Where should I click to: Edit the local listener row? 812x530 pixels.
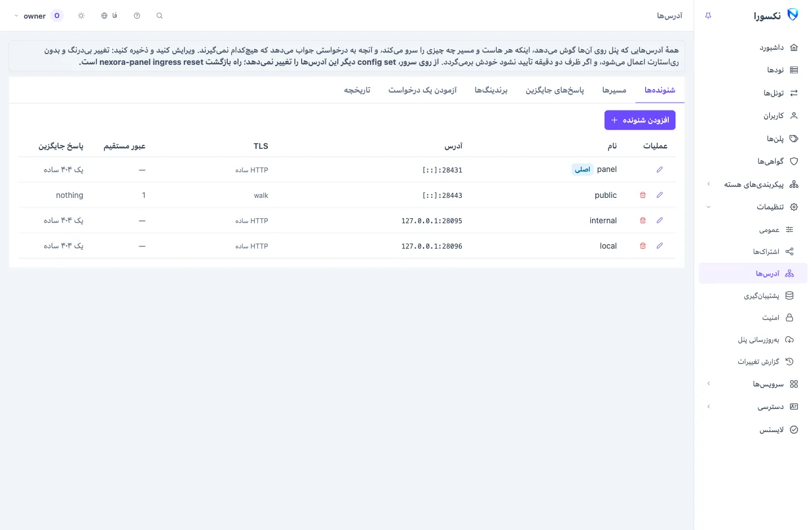659,246
